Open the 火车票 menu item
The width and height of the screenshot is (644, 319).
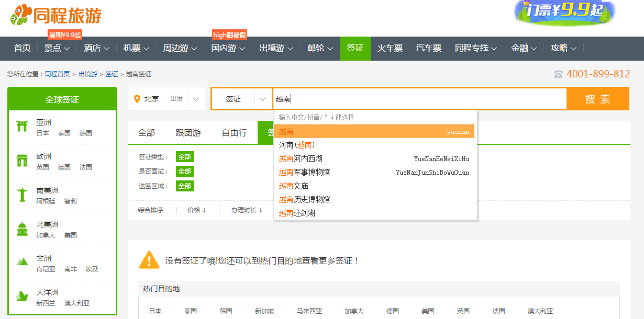coord(390,48)
